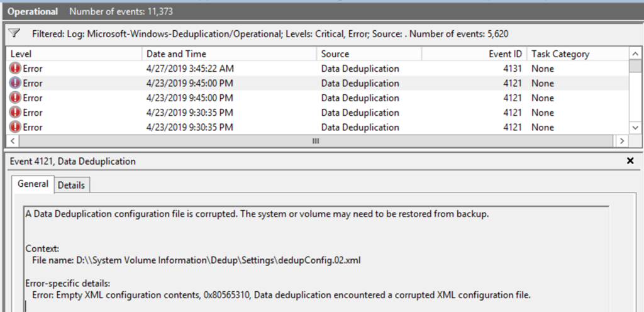Close the Event 4121 preview pane
Image resolution: width=644 pixels, height=312 pixels.
point(630,161)
